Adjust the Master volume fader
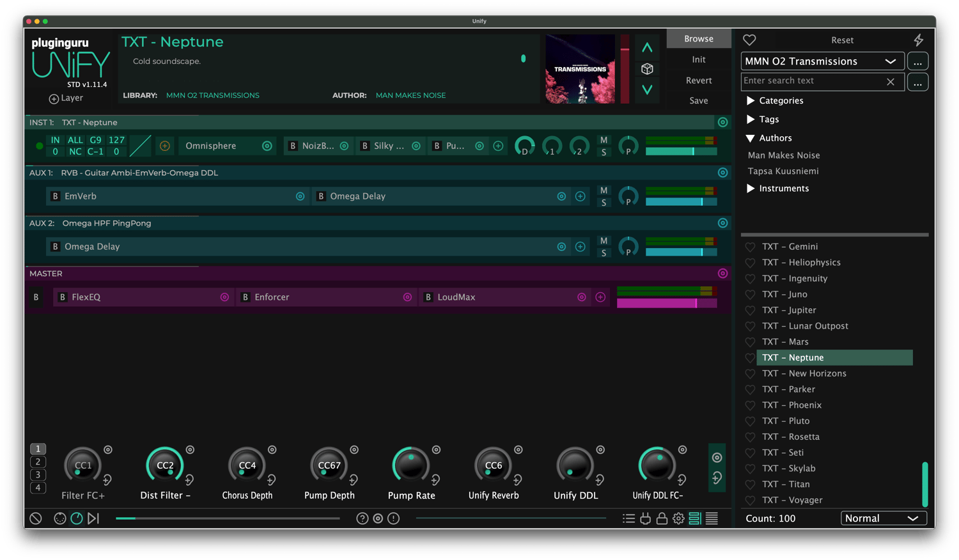 667,304
